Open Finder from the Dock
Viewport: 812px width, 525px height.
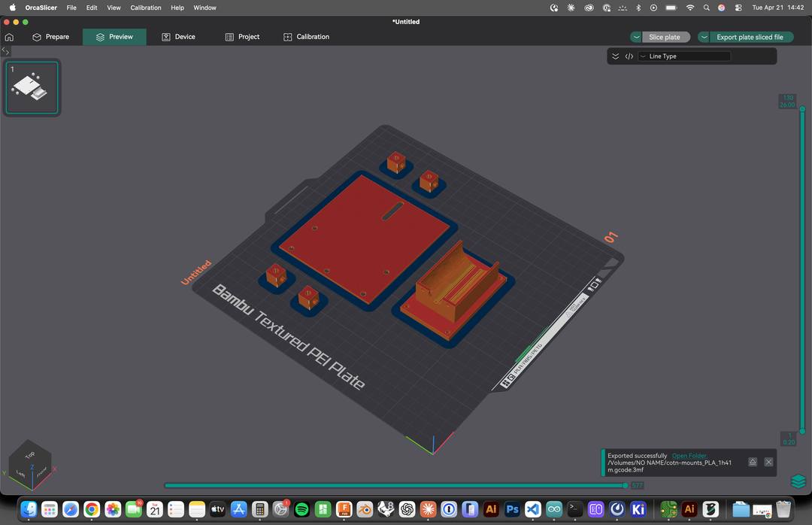[29, 509]
